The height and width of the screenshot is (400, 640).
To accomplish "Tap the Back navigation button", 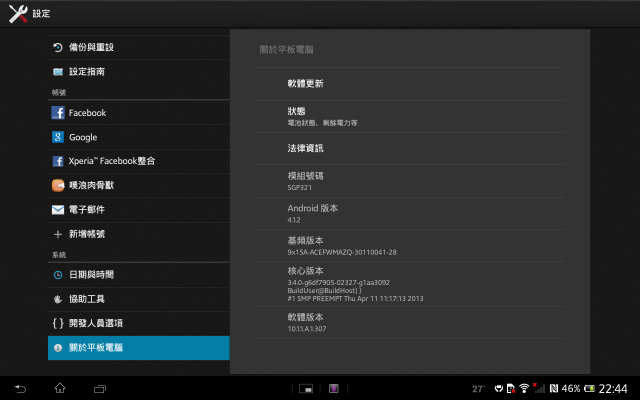I will pyautogui.click(x=20, y=389).
